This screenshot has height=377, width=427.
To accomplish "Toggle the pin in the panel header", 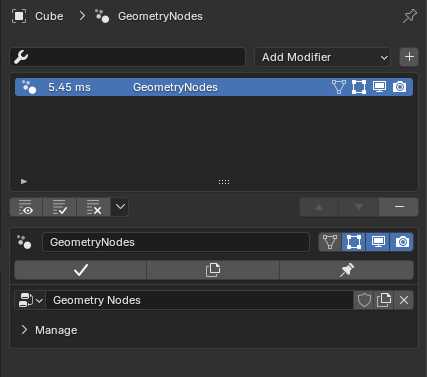I will tap(409, 16).
